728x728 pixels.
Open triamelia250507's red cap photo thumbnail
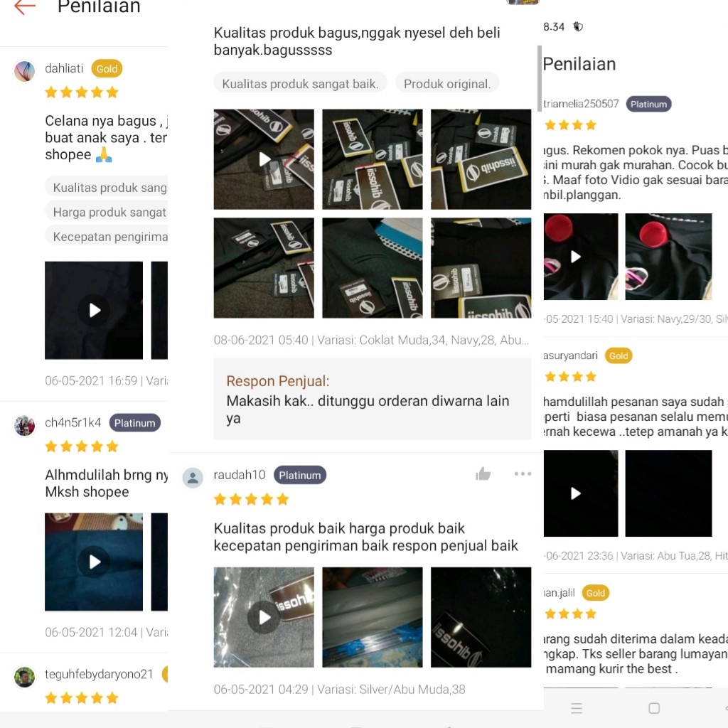pyautogui.click(x=668, y=256)
